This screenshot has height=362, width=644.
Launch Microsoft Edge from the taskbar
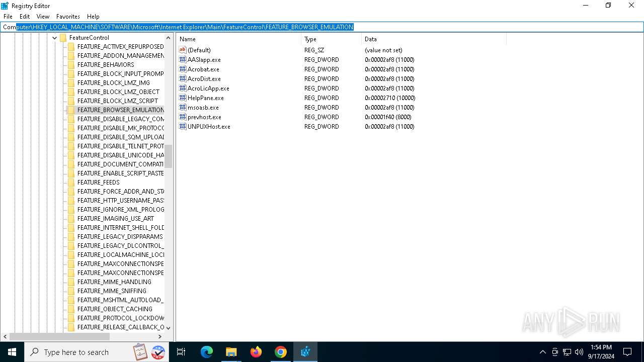pos(206,352)
